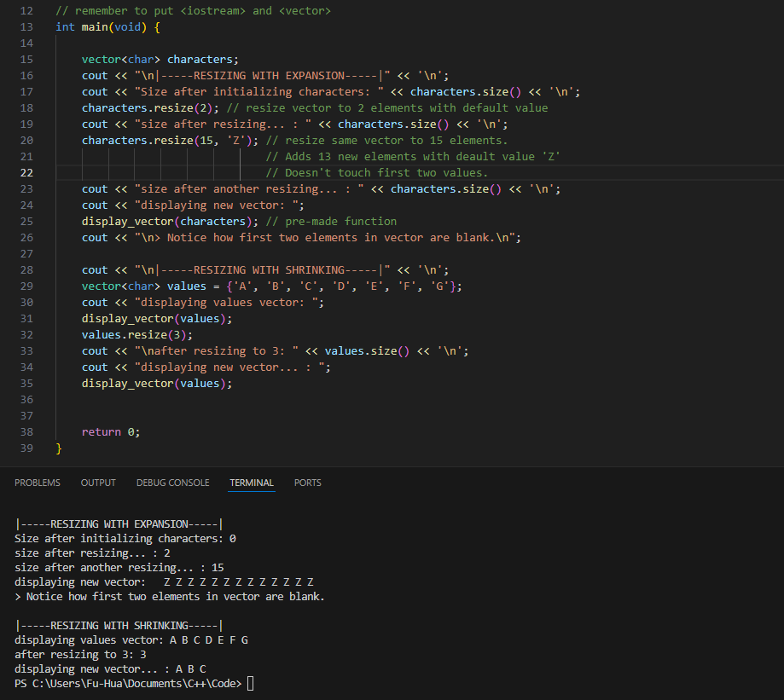Click the 'return 0;' statement
The image size is (784, 700).
click(x=111, y=431)
